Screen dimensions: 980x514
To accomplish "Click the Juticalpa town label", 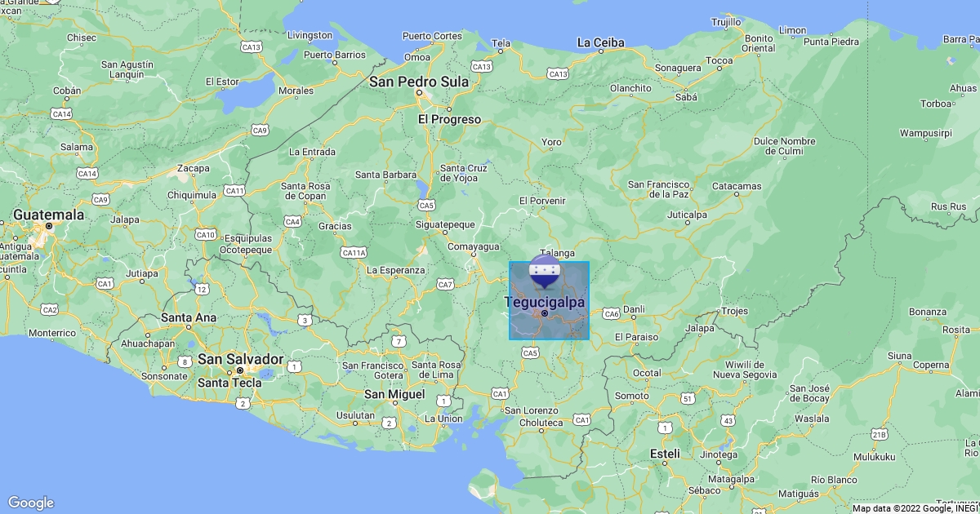I will (686, 215).
